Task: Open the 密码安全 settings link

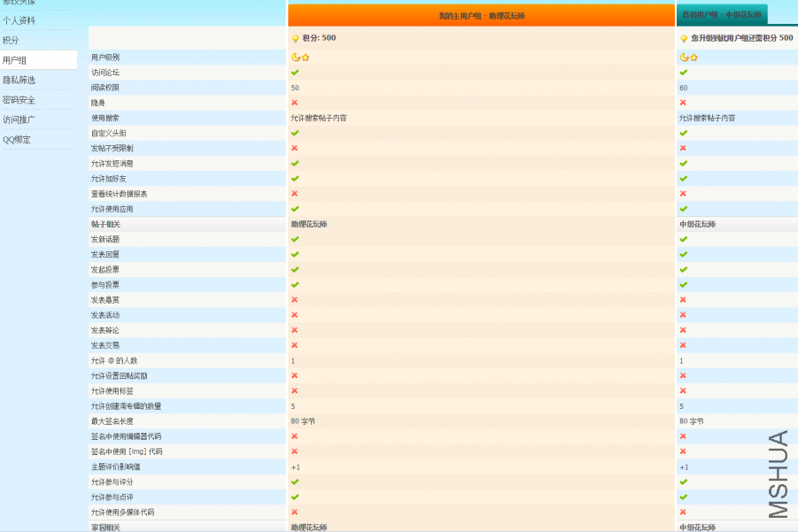Action: (19, 100)
